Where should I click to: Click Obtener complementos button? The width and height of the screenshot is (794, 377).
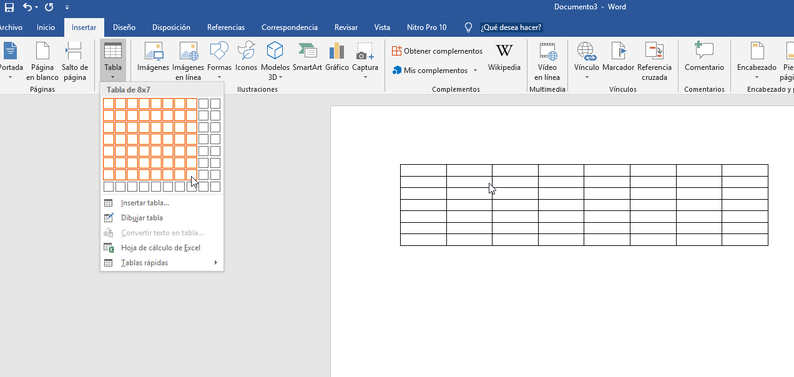coord(437,51)
